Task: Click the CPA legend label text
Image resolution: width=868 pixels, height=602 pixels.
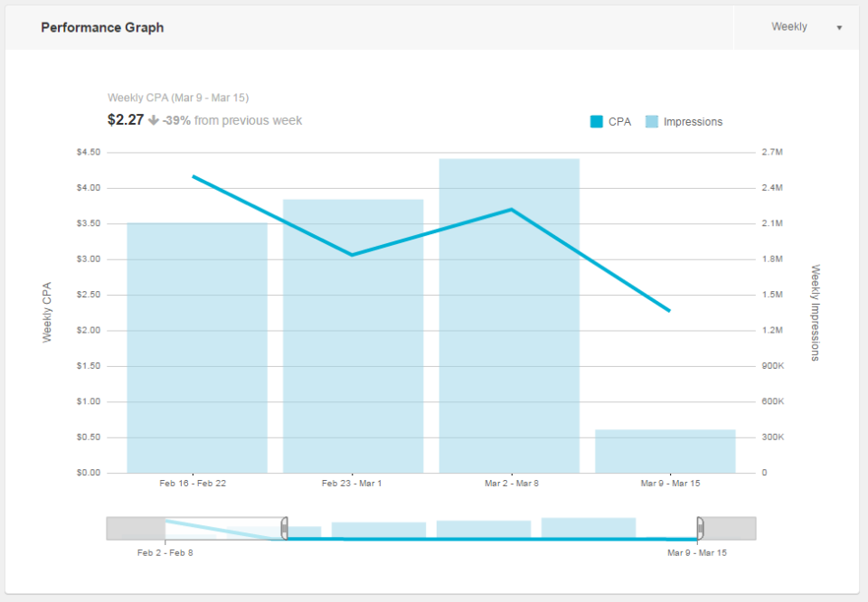Action: click(618, 121)
